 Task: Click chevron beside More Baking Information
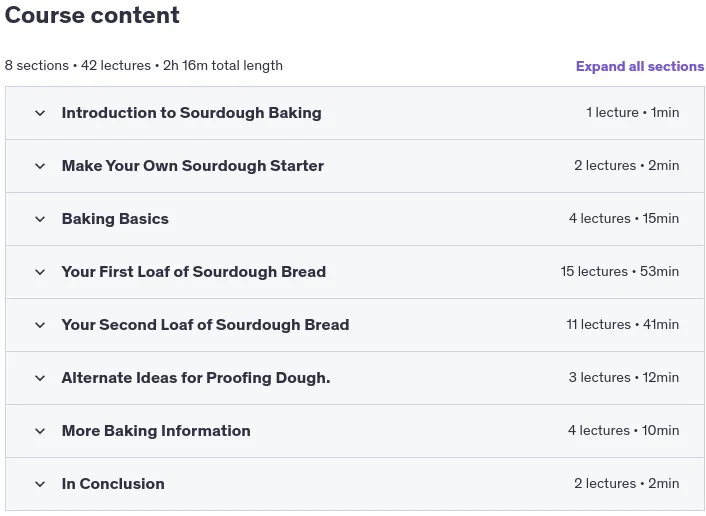click(40, 431)
